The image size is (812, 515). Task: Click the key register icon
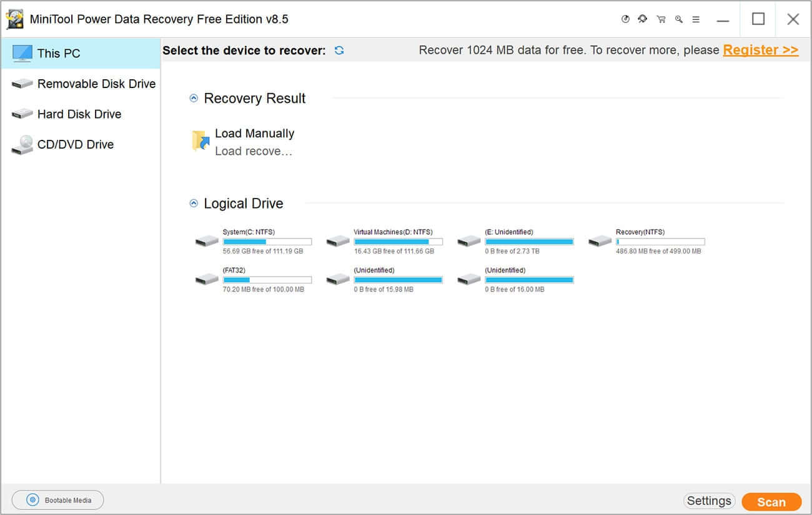[x=678, y=19]
